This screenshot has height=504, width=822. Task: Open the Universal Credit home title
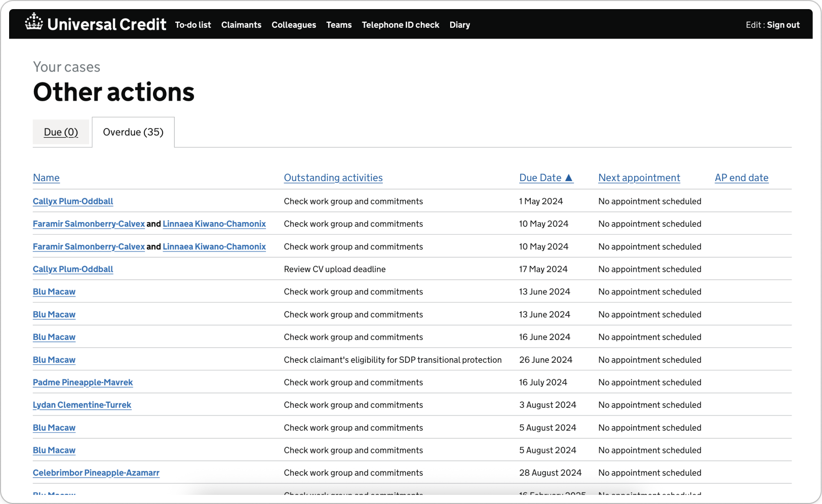(106, 24)
